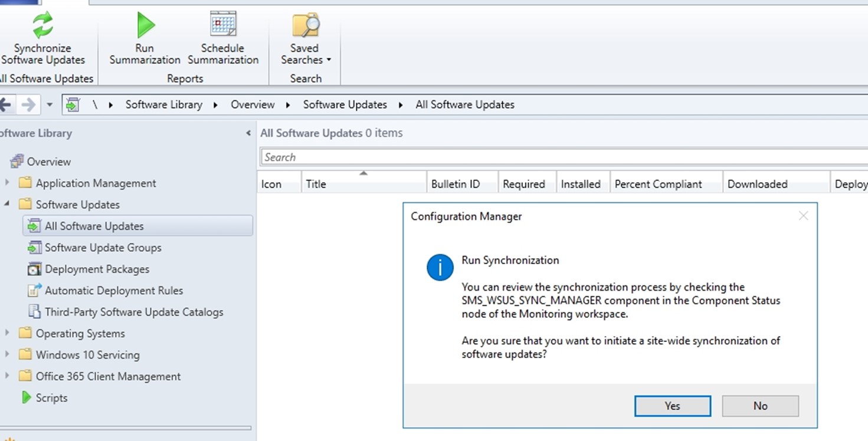Click the All Software Updates breadcrumb segment
This screenshot has height=441, width=868.
pyautogui.click(x=465, y=104)
